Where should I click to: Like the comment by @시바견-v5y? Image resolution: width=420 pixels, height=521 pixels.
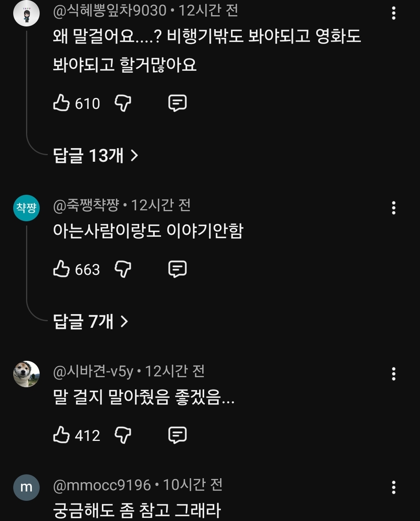61,435
